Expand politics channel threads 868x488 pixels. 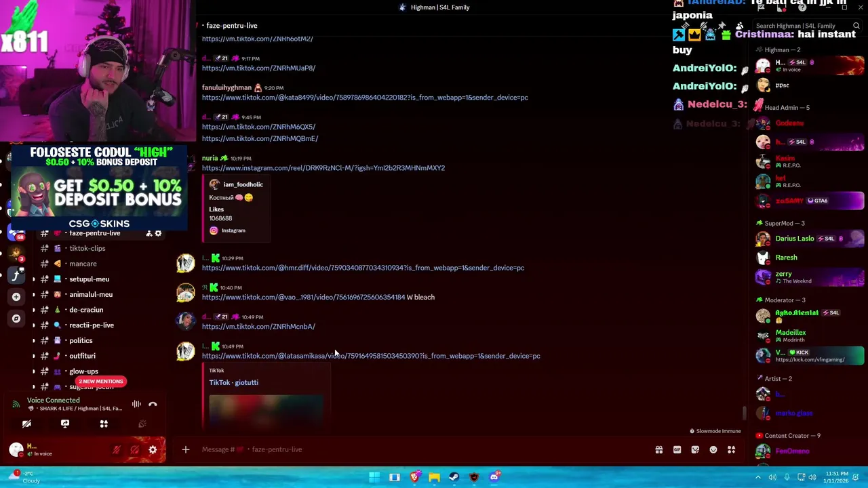[34, 341]
